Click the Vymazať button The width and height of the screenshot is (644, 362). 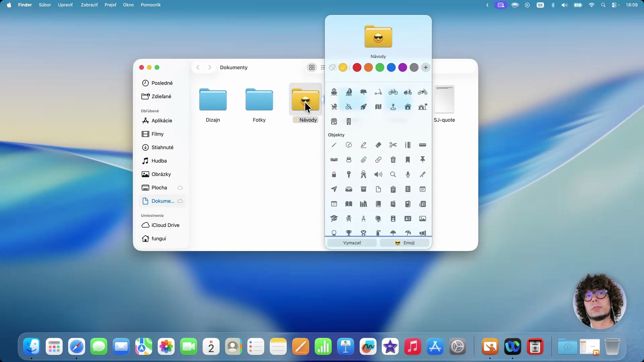click(352, 243)
